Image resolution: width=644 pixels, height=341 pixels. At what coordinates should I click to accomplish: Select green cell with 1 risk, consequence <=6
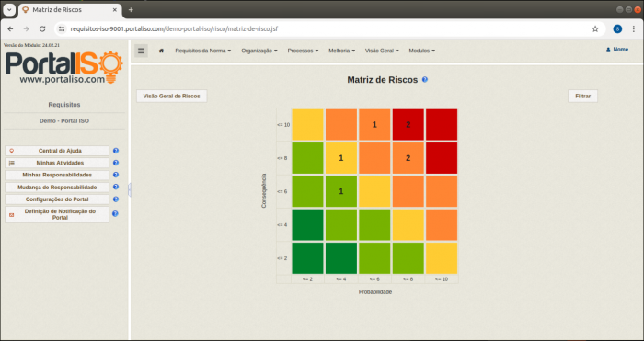(341, 191)
